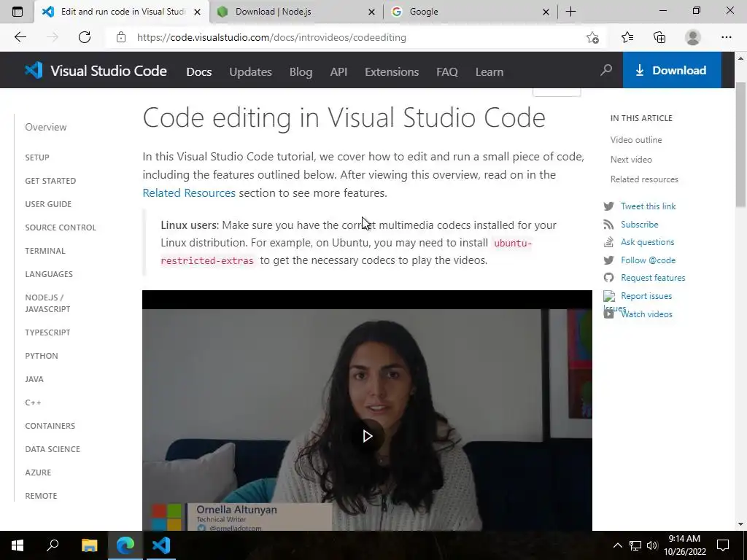Open the volume control in system tray

(x=651, y=545)
